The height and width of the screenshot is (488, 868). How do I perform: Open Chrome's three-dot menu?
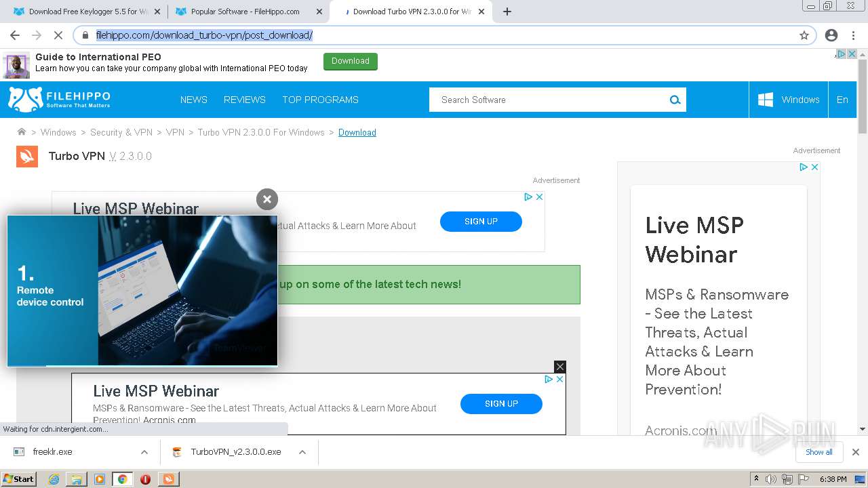click(854, 35)
